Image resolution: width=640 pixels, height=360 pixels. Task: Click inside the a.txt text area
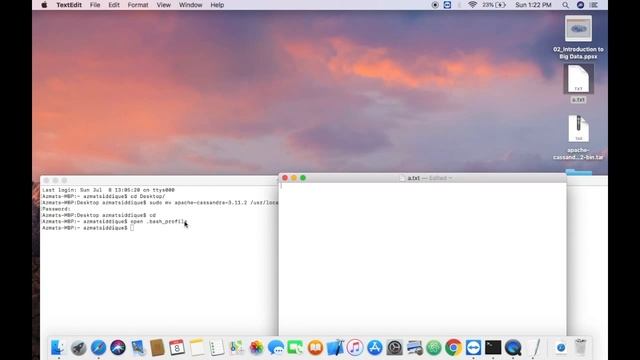tap(422, 259)
